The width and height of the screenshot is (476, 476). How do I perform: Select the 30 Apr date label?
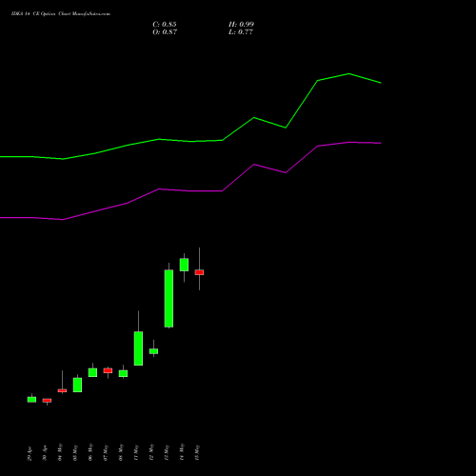(x=45, y=454)
